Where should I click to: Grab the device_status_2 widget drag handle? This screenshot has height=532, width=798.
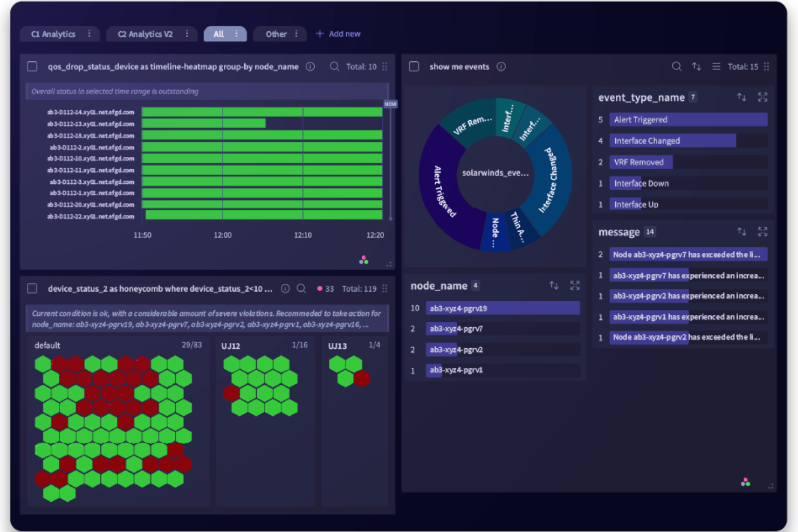pos(385,288)
